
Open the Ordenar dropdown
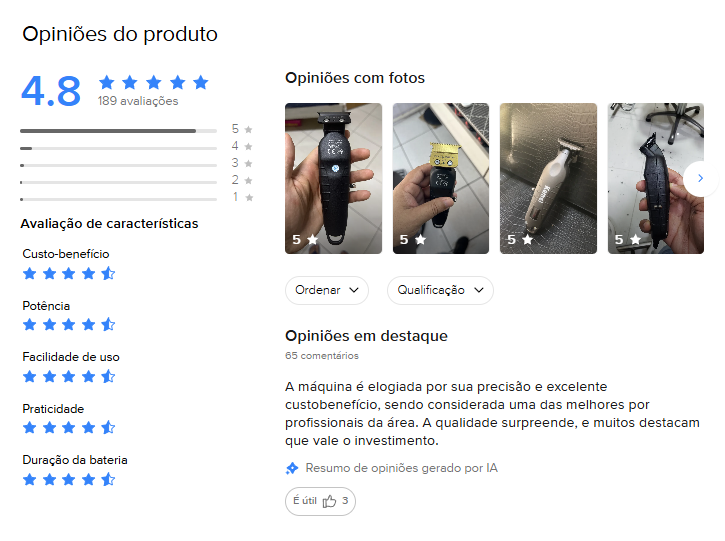[327, 290]
